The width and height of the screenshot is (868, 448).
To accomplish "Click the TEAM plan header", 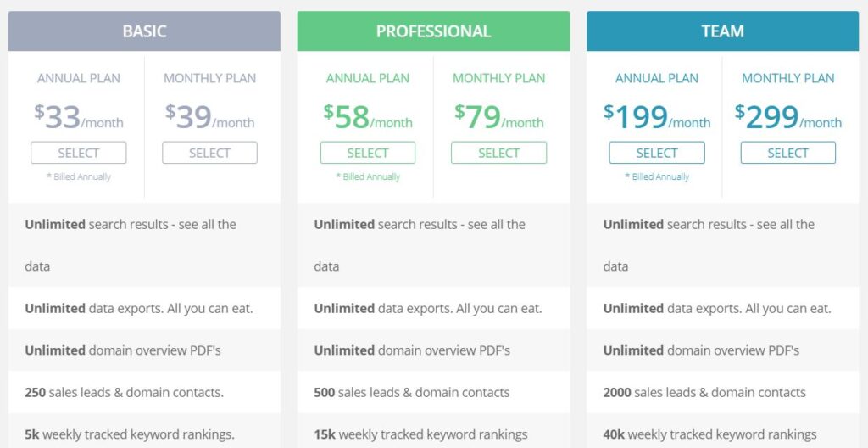I will (722, 31).
